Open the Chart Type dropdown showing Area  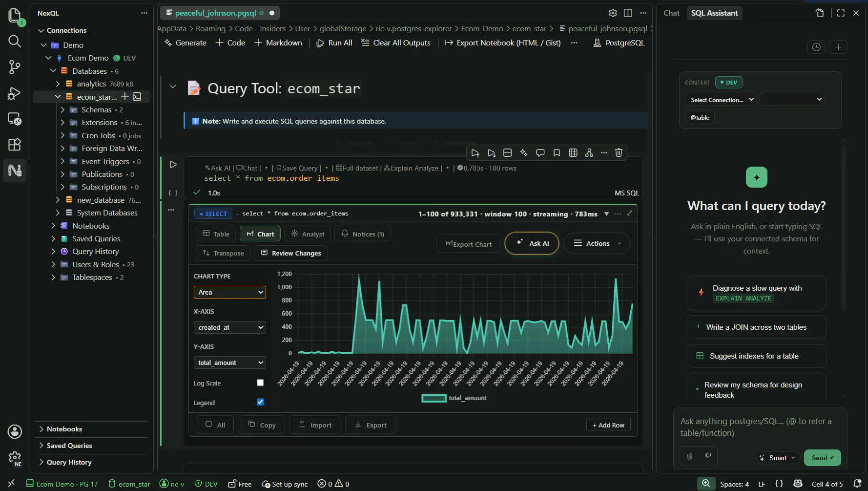click(230, 292)
